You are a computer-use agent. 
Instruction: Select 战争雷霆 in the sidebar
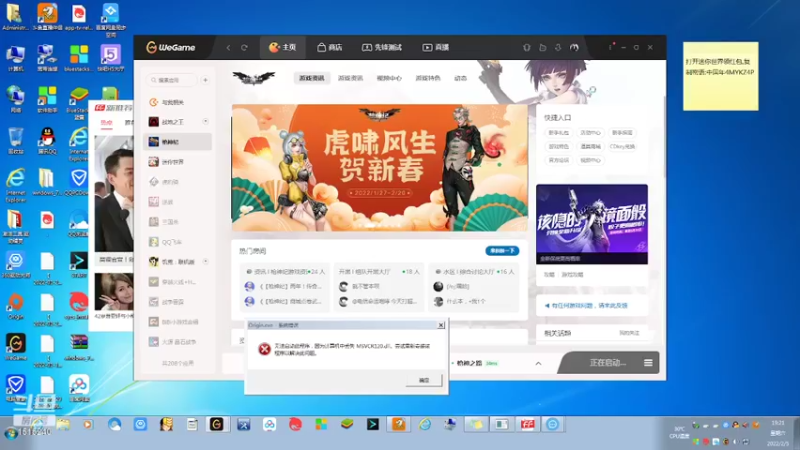[x=177, y=302]
